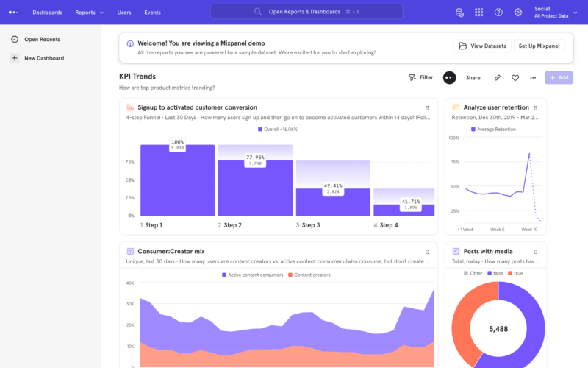Viewport: 588px width, 368px height.
Task: Click the Set Up Mixpanel button
Action: point(539,46)
